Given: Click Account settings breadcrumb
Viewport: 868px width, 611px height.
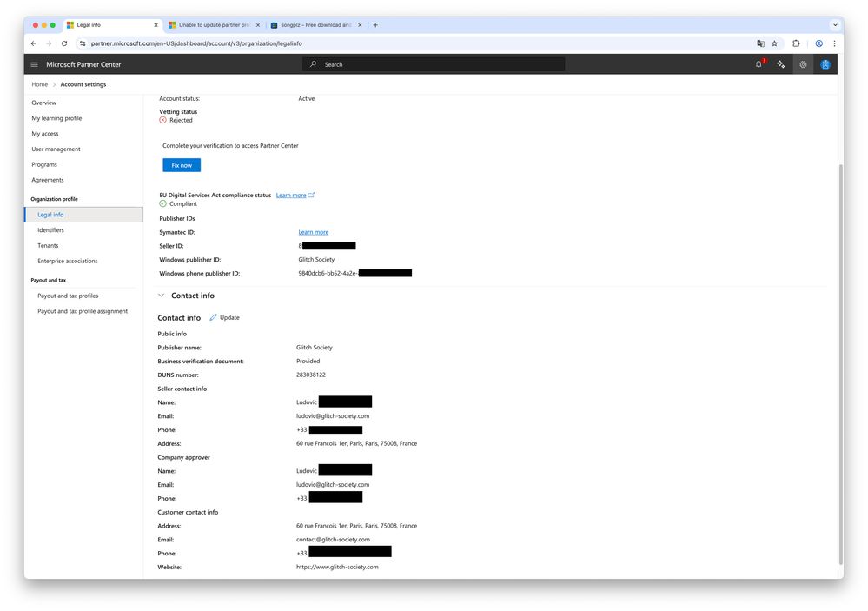Looking at the screenshot, I should coord(83,84).
